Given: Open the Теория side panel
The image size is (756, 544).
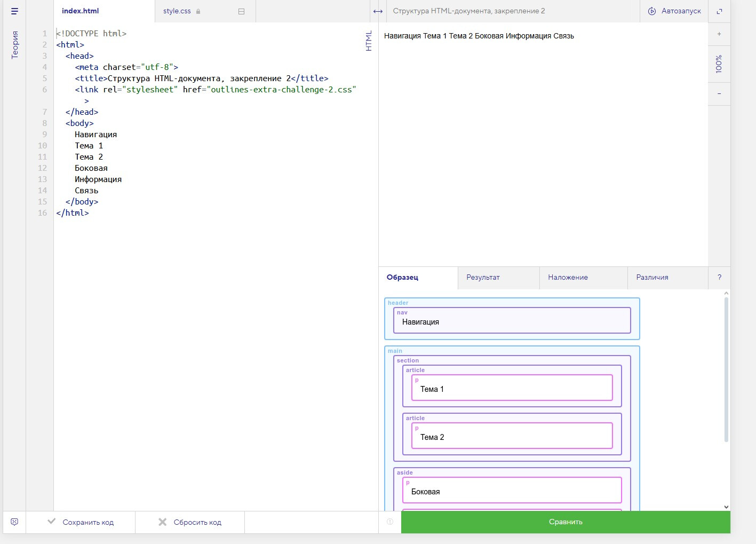Looking at the screenshot, I should point(14,45).
